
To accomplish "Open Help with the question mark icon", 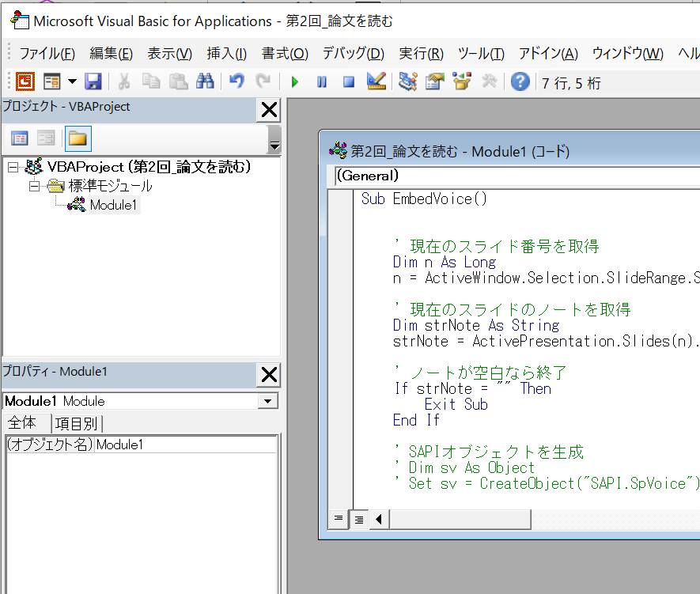I will pos(520,81).
